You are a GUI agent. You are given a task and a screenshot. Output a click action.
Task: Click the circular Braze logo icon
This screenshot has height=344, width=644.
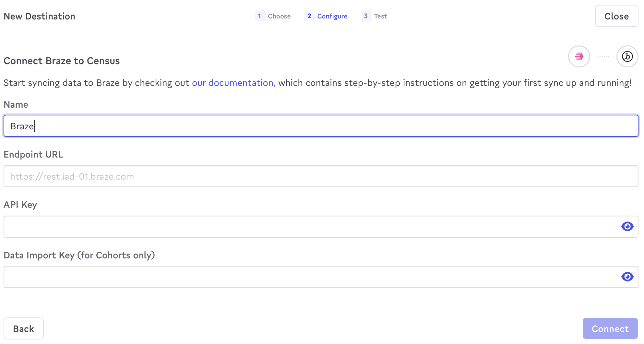[627, 56]
